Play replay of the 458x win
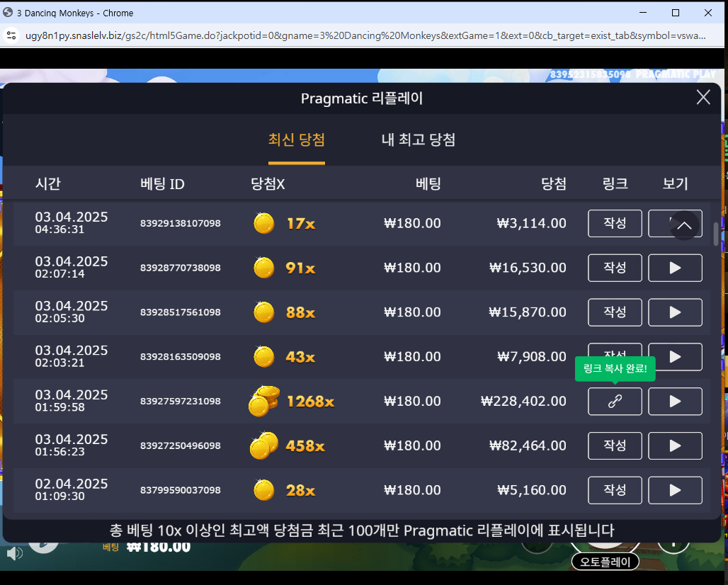Image resolution: width=728 pixels, height=585 pixels. point(675,445)
